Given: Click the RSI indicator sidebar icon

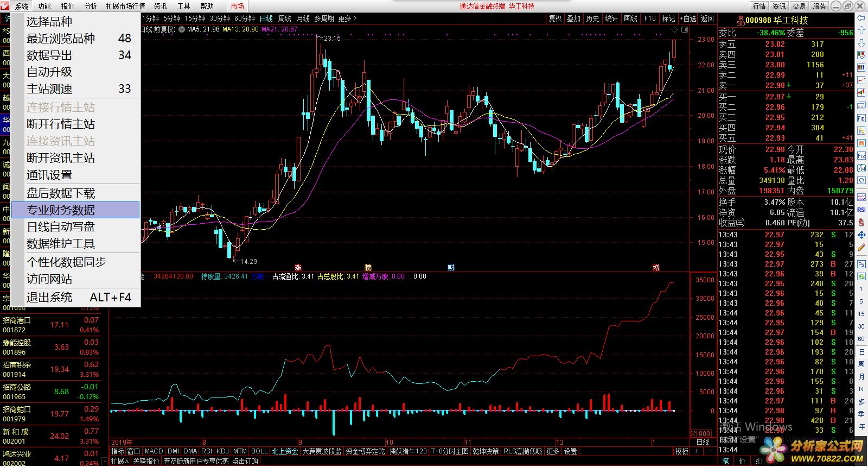Looking at the screenshot, I should coord(861,210).
